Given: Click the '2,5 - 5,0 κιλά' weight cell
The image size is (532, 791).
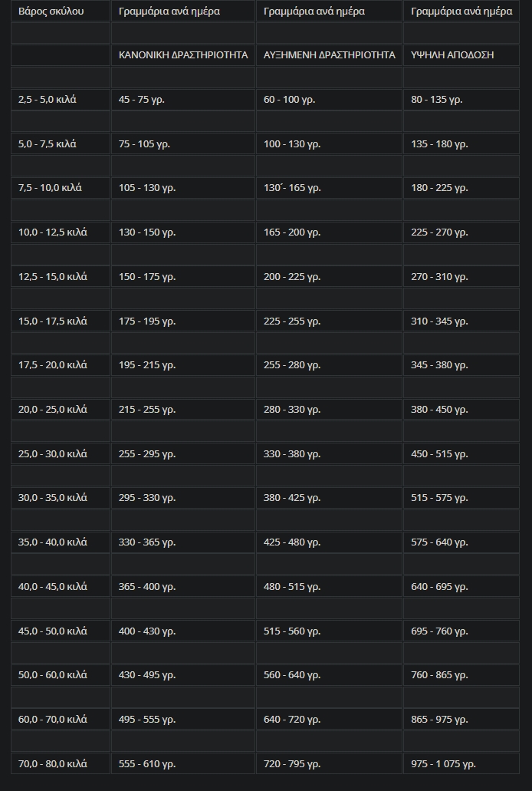Looking at the screenshot, I should click(61, 100).
